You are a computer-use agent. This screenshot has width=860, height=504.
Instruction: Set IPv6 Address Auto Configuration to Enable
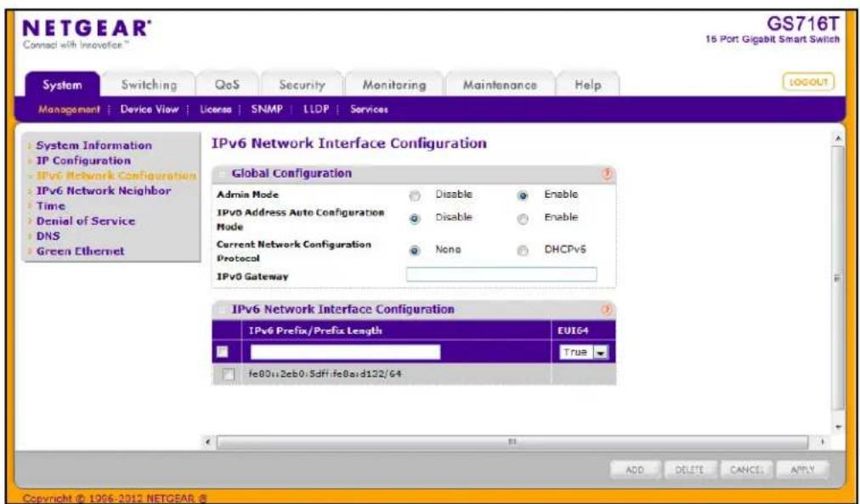pos(523,218)
